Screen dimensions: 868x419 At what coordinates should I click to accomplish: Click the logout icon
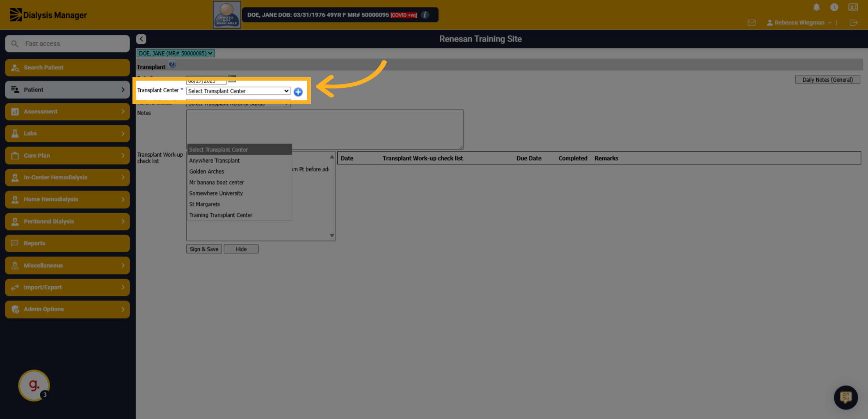click(854, 23)
